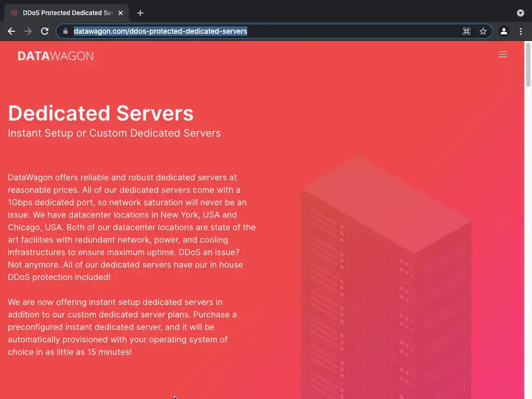Open the QR code icon in address bar
Image resolution: width=532 pixels, height=399 pixels.
pos(467,31)
